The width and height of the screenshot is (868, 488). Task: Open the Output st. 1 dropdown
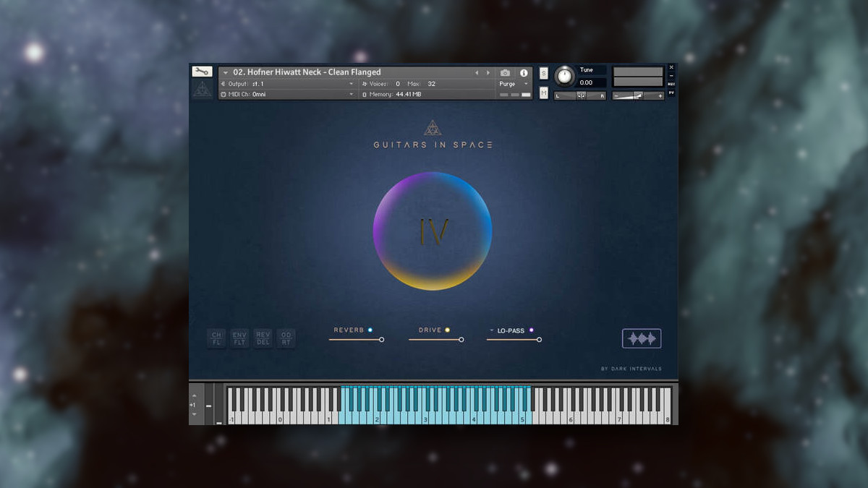pos(289,85)
